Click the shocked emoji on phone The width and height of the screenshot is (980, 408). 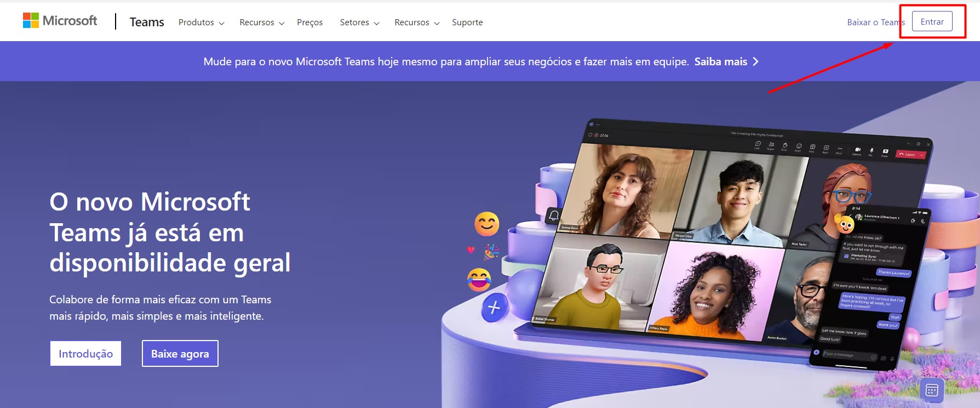click(846, 223)
